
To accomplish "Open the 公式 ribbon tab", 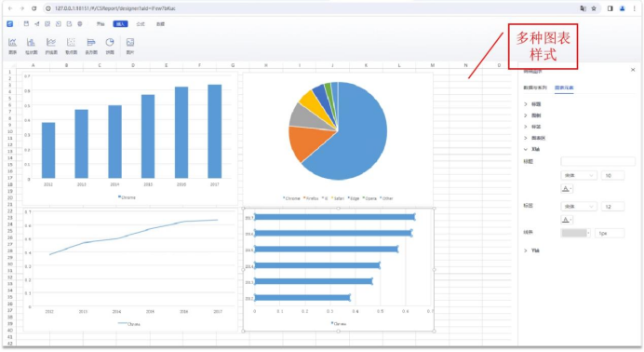I will (141, 24).
